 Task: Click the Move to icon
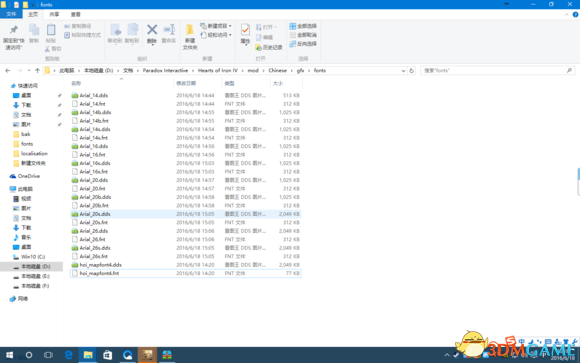(115, 30)
